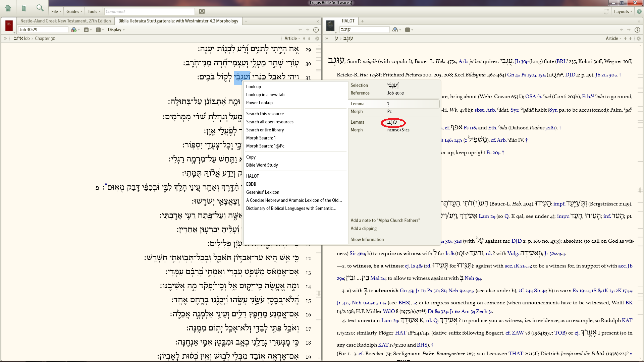644x362 pixels.
Task: Click Show Information in context menu
Action: tap(367, 240)
